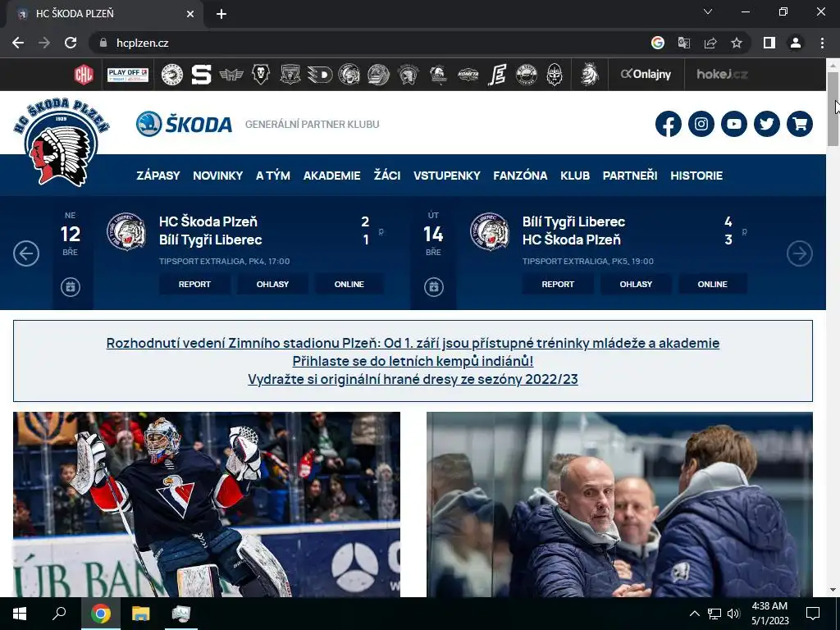
Task: Click the lion head team logo
Action: pyautogui.click(x=260, y=75)
